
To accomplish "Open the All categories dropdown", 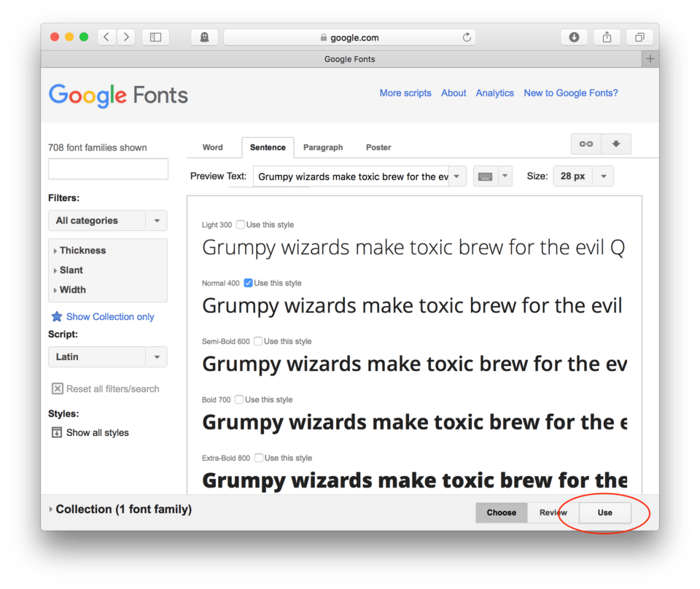I will click(x=108, y=220).
